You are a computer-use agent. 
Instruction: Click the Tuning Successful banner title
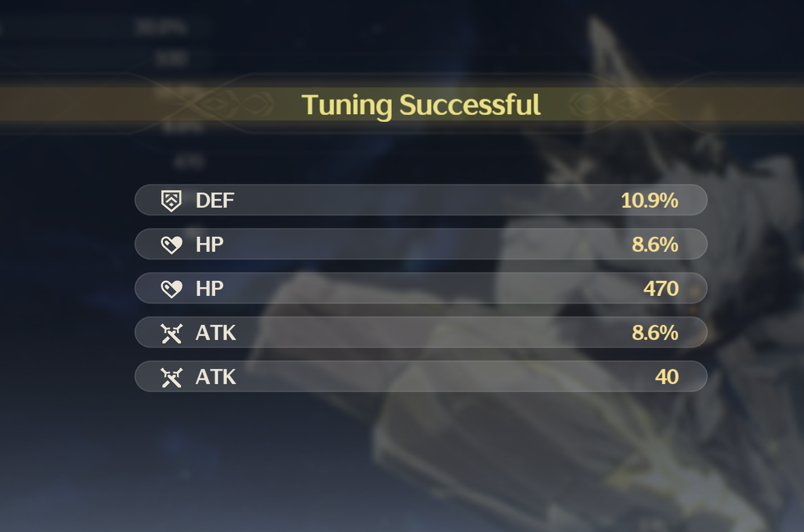421,106
